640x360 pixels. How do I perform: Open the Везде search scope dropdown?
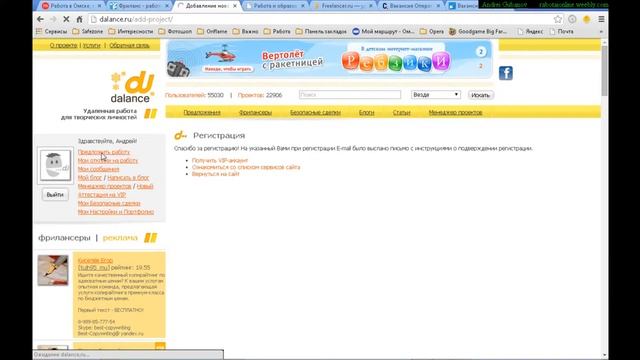[x=436, y=95]
